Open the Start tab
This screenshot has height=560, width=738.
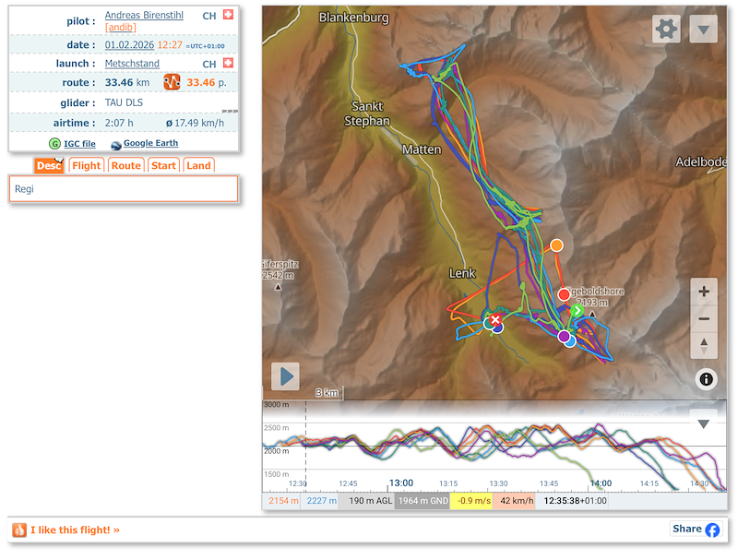(x=164, y=166)
